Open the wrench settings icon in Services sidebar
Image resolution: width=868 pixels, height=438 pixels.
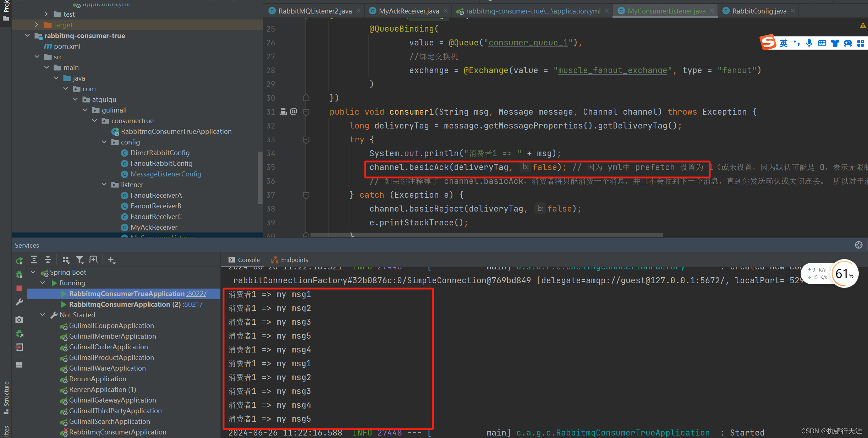click(x=20, y=302)
